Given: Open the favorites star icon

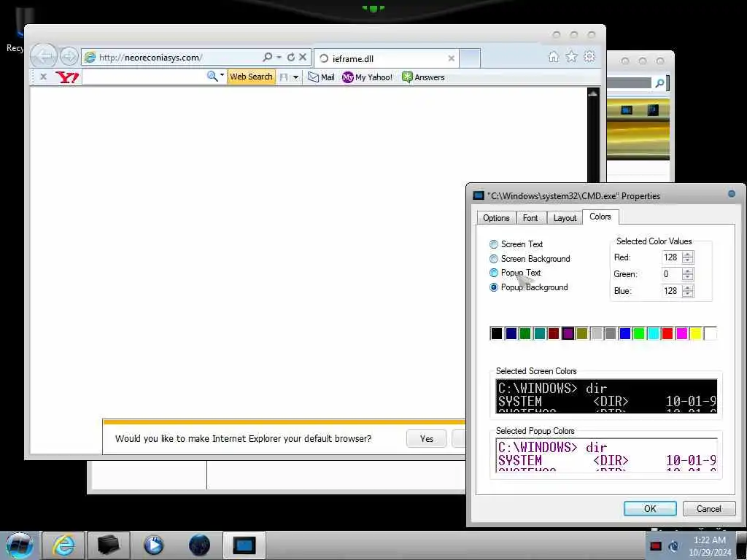Looking at the screenshot, I should click(571, 57).
